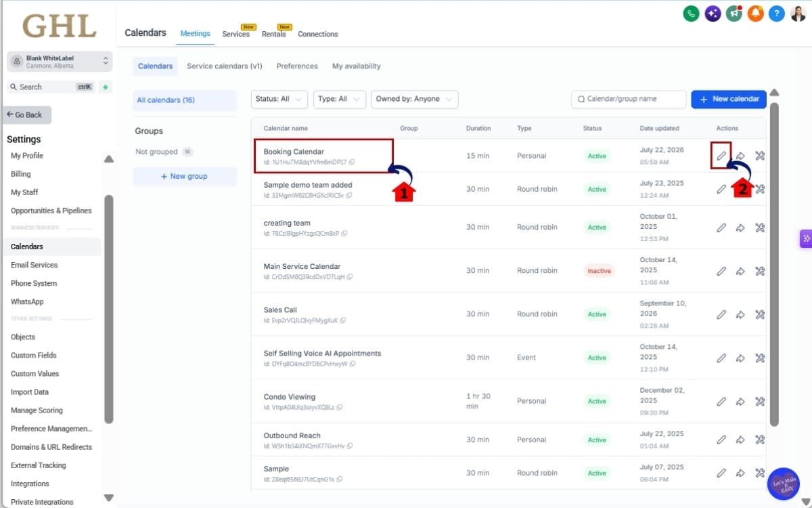
Task: Click the Calendar/group name search field
Action: coord(629,99)
